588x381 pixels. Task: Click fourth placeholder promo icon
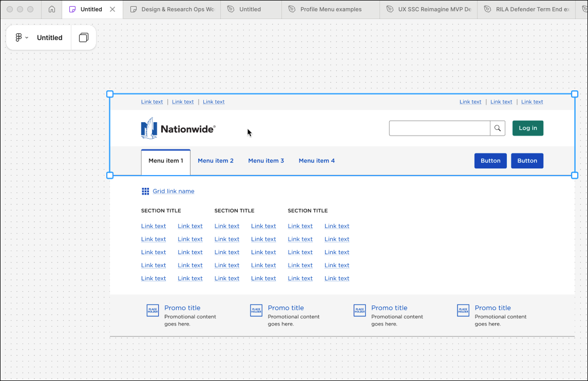[x=463, y=311]
